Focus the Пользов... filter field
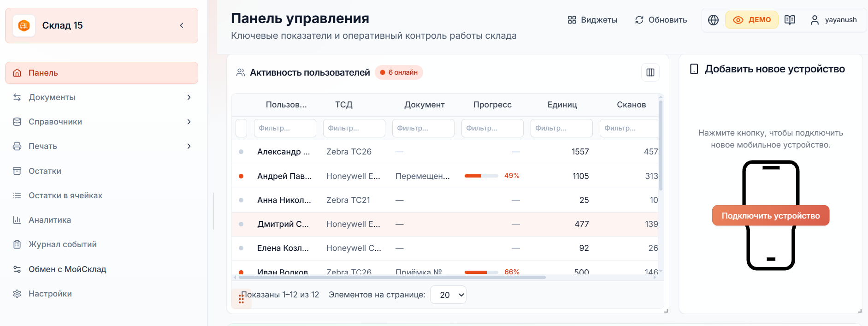The height and width of the screenshot is (326, 868). [285, 128]
